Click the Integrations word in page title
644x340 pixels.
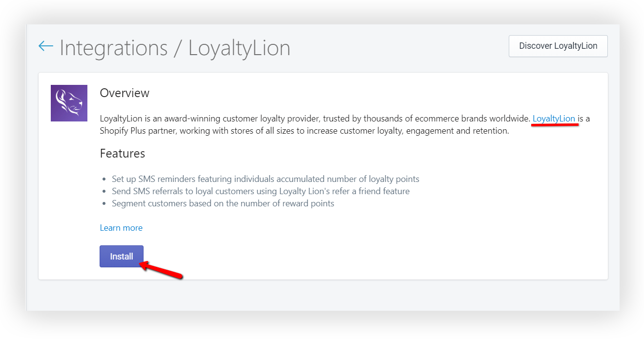[113, 48]
